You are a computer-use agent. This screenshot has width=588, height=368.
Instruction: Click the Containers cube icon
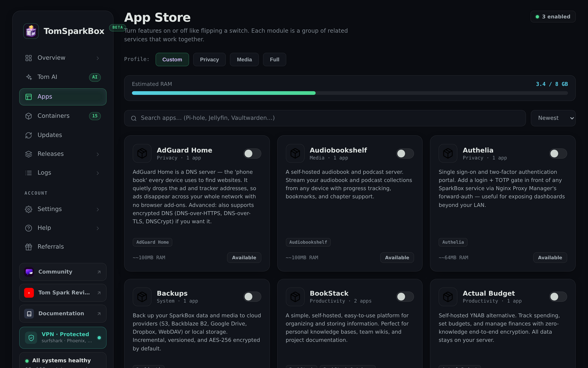tap(29, 116)
